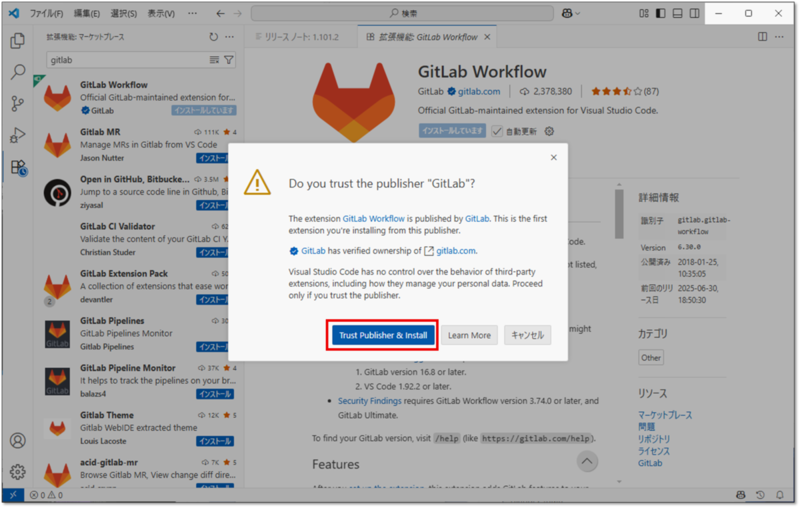Open Run and Debug view icon

tap(18, 135)
